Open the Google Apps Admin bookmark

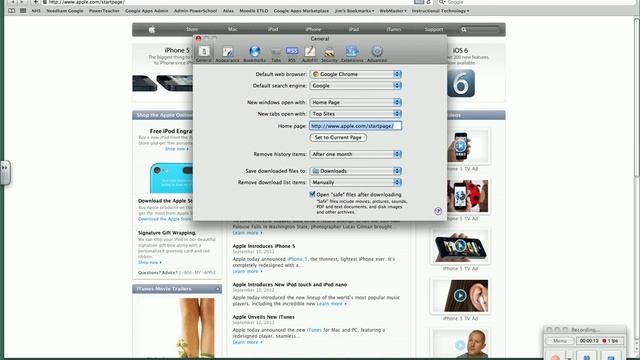[147, 11]
